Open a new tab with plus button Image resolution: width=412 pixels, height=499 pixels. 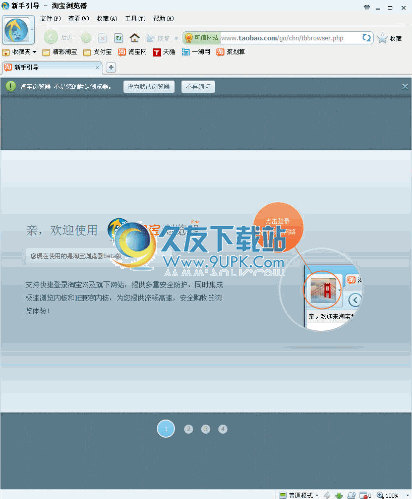(111, 68)
